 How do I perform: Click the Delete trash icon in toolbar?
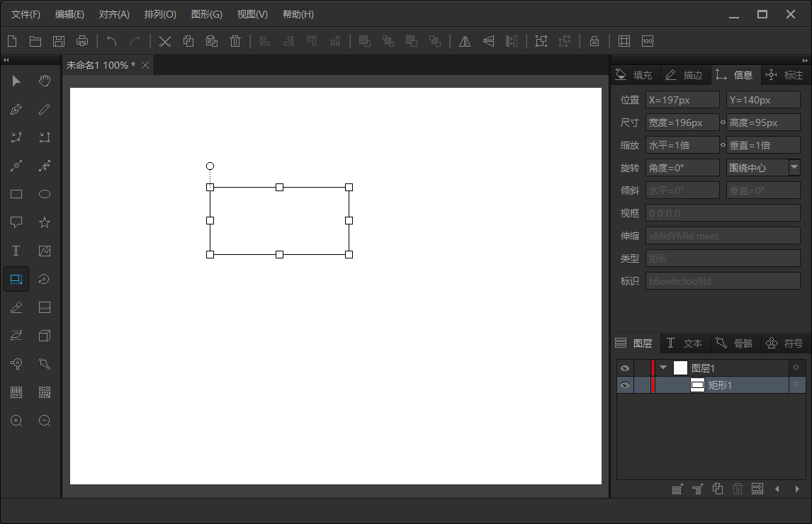(235, 41)
